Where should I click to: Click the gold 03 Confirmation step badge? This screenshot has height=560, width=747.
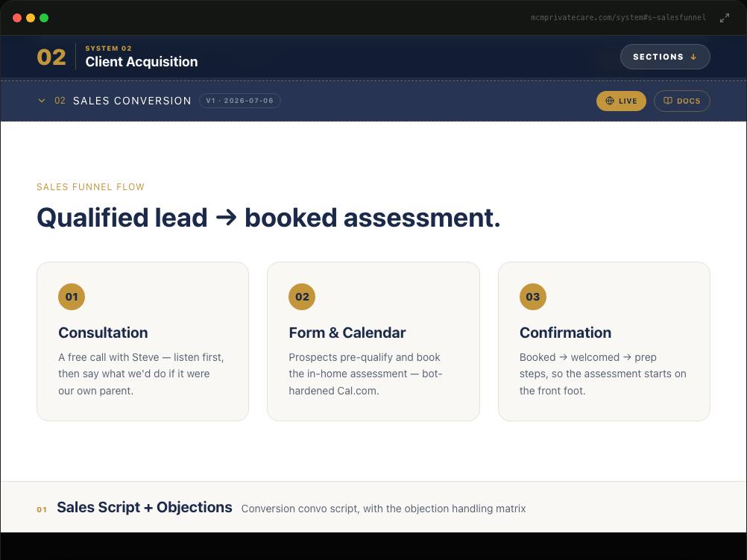(x=532, y=297)
